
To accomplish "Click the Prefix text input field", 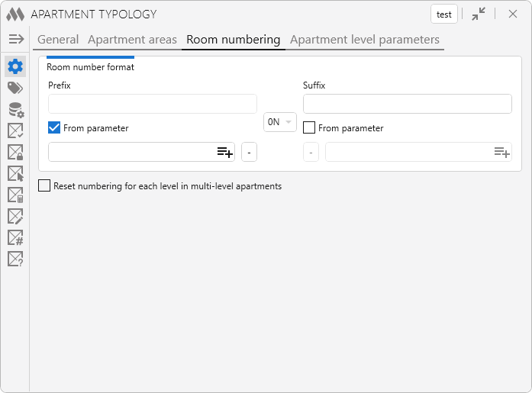I will click(152, 104).
